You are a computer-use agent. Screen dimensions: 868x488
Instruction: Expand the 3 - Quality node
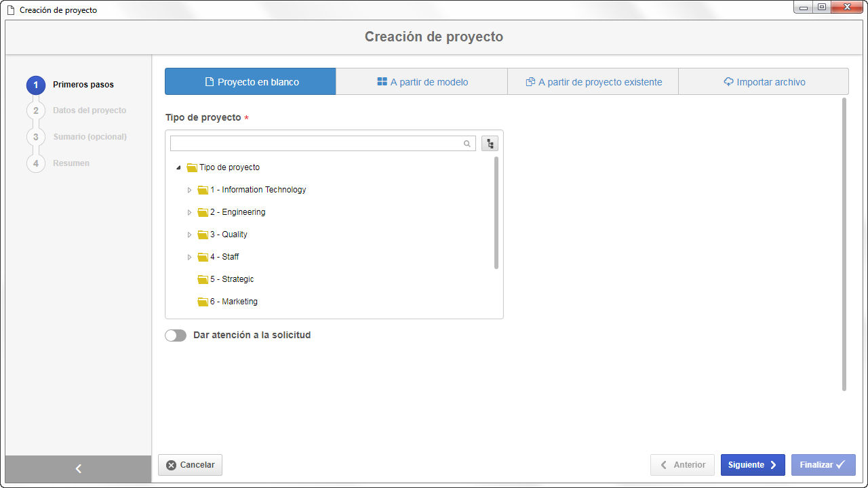click(x=189, y=235)
